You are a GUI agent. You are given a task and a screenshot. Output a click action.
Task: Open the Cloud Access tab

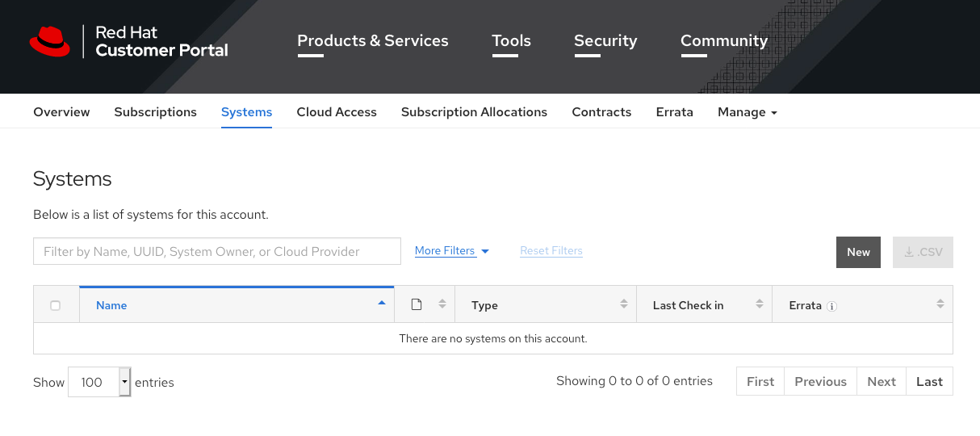pyautogui.click(x=337, y=112)
